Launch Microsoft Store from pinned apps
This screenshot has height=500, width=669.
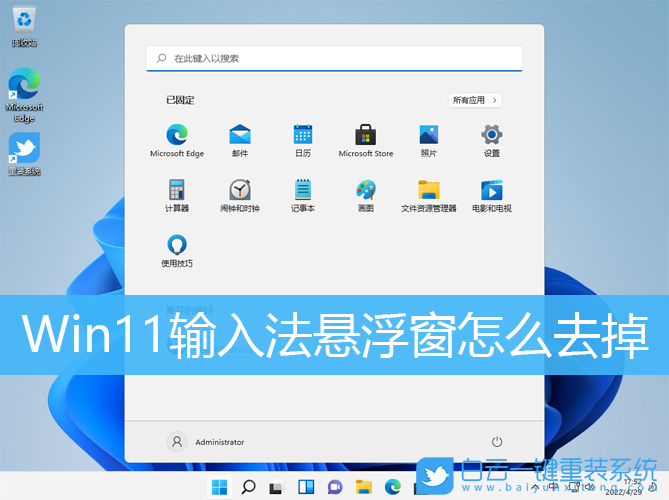click(366, 140)
